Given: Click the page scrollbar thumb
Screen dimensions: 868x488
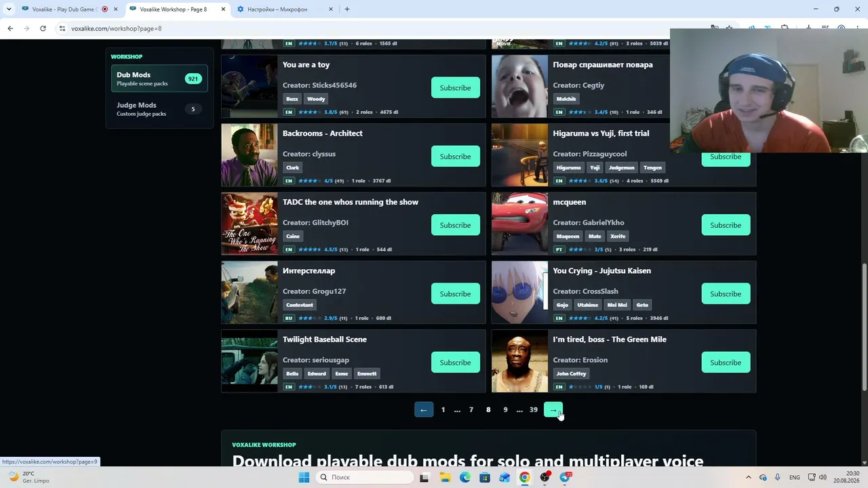Looking at the screenshot, I should click(864, 327).
